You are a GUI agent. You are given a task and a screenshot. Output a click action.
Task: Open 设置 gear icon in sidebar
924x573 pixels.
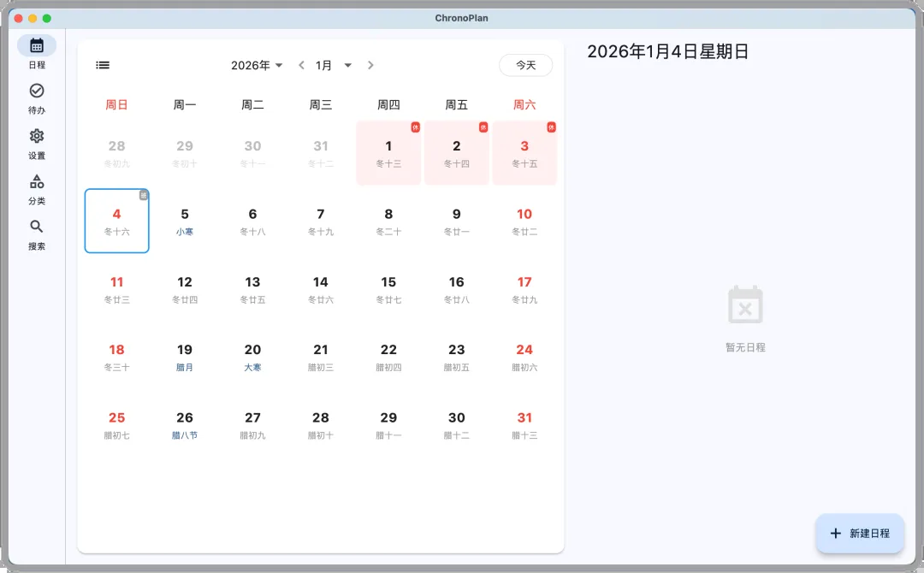[37, 137]
